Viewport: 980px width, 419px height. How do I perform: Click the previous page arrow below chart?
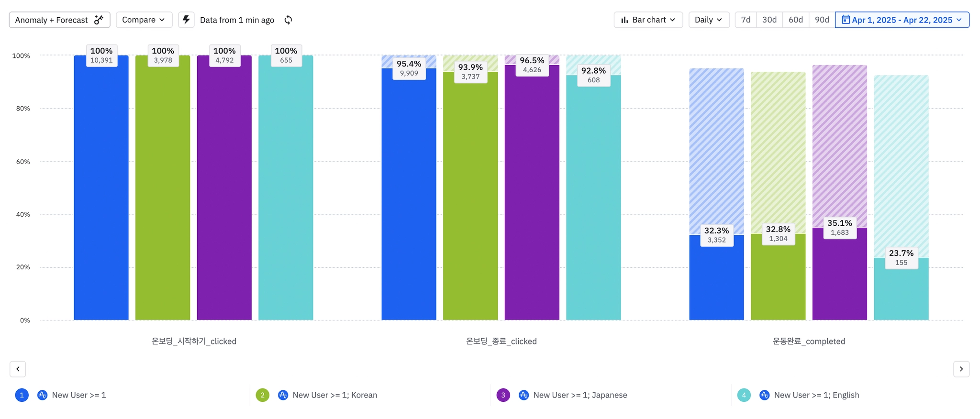coord(18,369)
